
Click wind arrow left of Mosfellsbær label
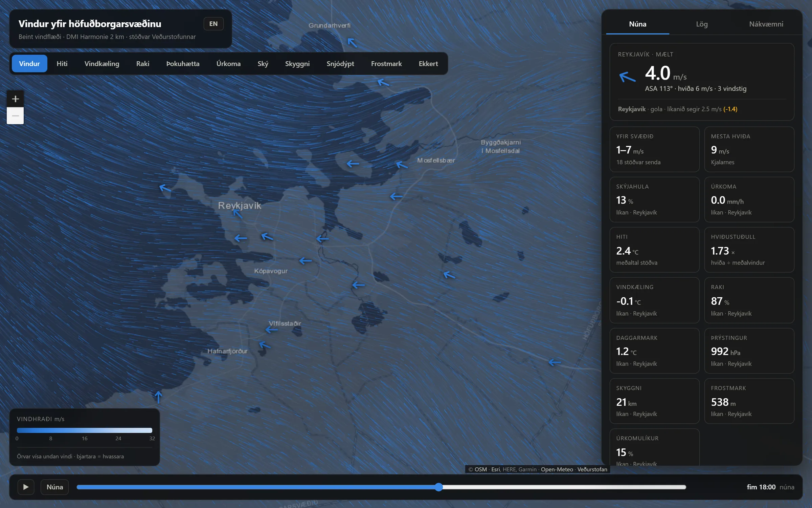coord(402,165)
